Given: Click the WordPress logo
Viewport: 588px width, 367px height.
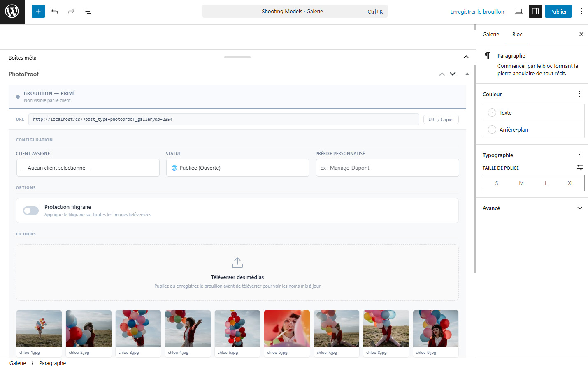Looking at the screenshot, I should (x=12, y=11).
